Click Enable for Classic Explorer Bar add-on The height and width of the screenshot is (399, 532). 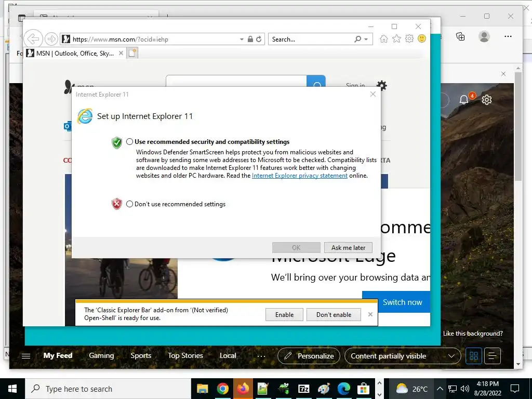click(284, 315)
